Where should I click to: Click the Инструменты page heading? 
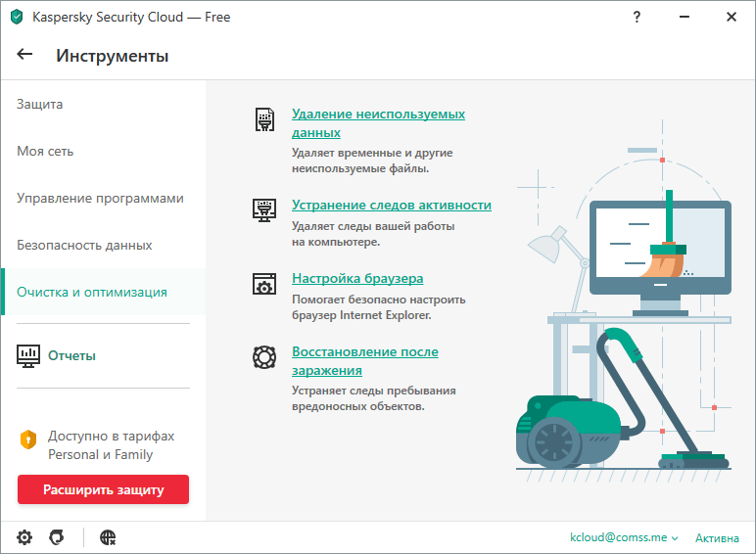point(113,56)
